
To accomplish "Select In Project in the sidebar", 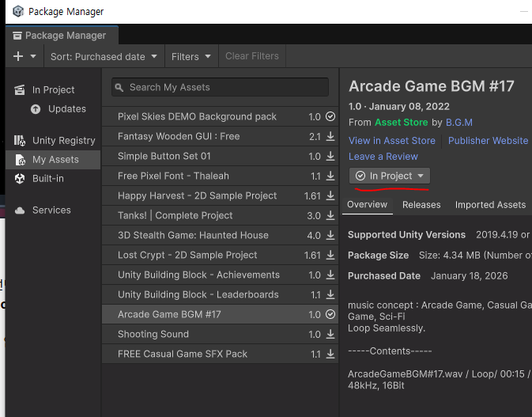I will 53,90.
